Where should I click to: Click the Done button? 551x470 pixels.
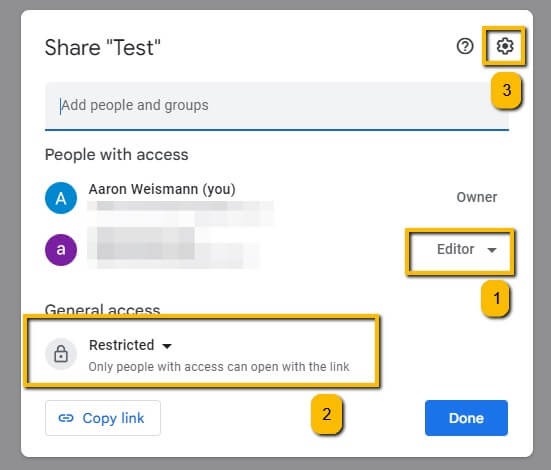(x=466, y=418)
